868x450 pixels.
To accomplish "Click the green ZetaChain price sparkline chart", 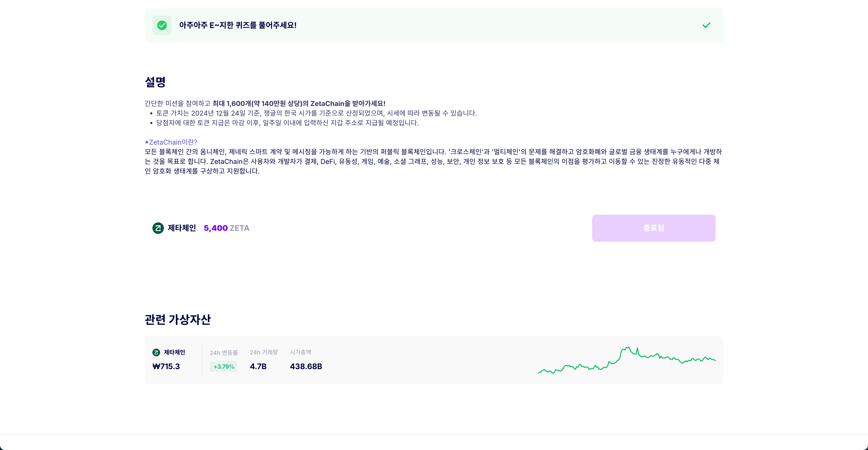I will point(627,360).
